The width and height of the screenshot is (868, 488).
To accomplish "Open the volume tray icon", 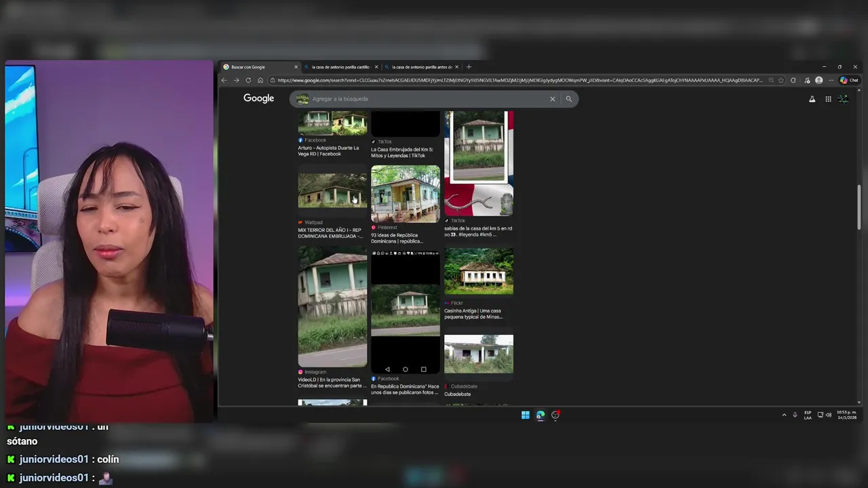I will [828, 415].
